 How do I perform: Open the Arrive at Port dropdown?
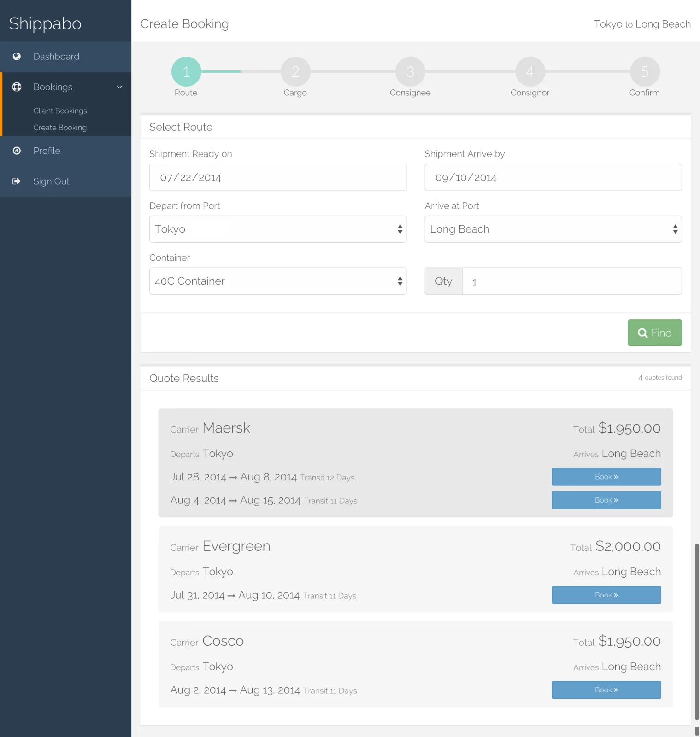pyautogui.click(x=553, y=229)
